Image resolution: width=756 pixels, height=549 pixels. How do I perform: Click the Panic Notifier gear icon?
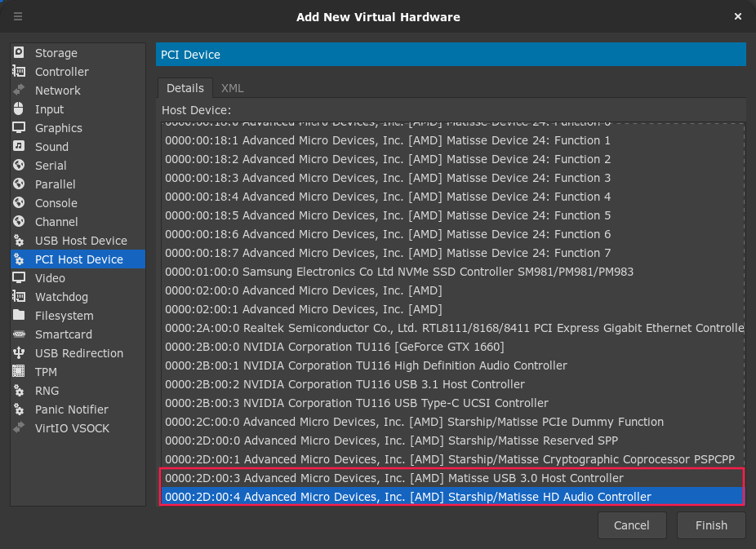click(x=19, y=410)
